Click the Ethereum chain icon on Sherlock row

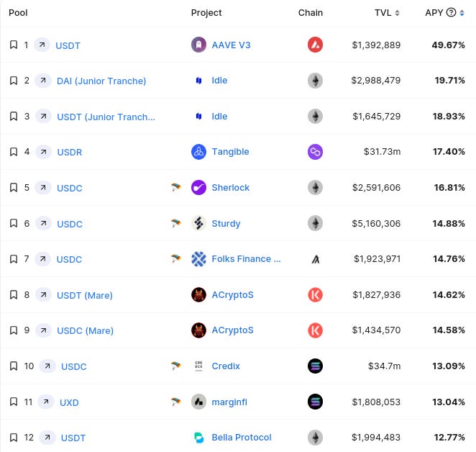[x=315, y=188]
